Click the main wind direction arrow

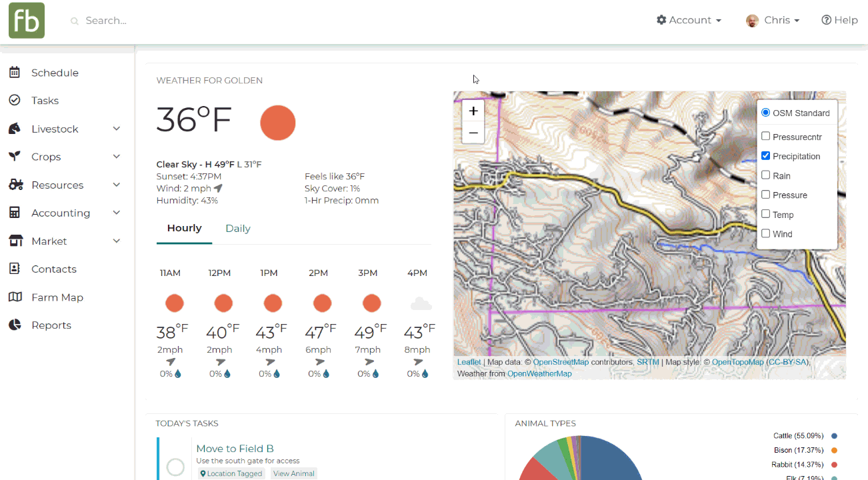(x=218, y=189)
